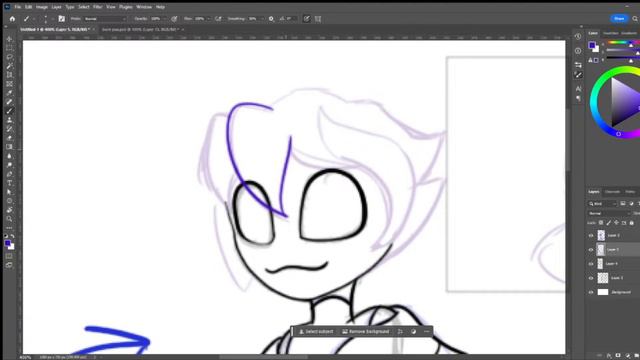
Task: Click the brightness slider in Color panel
Action: [x=622, y=59]
